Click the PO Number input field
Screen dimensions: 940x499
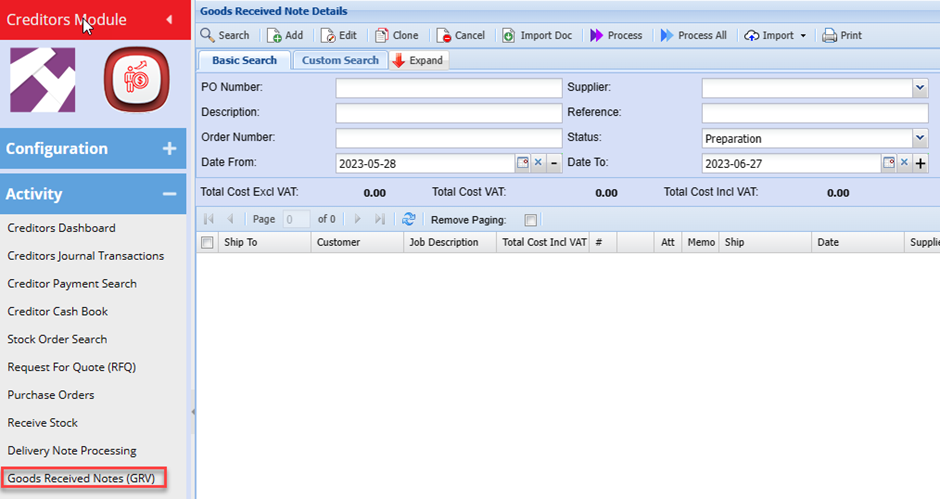(448, 88)
